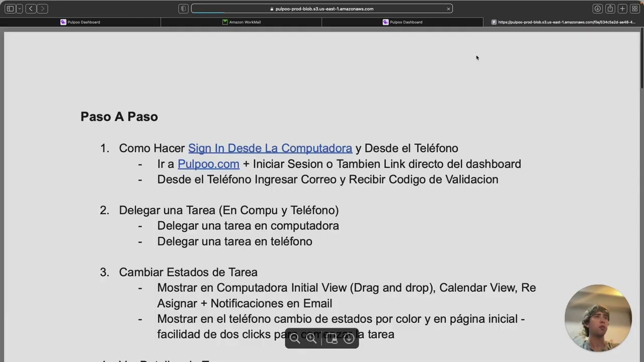This screenshot has height=362, width=644.
Task: Click the presenter webcam bubble
Action: pos(598,318)
